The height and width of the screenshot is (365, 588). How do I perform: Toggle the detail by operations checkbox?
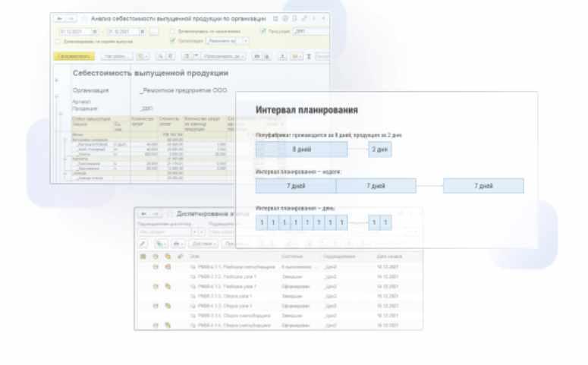click(173, 32)
